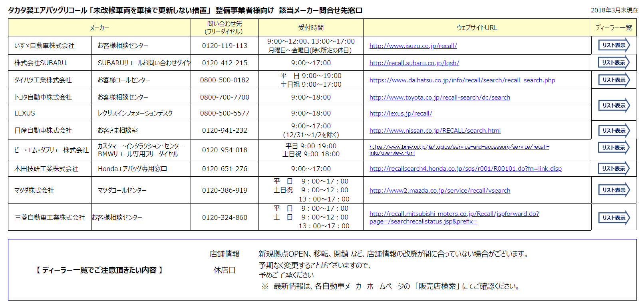Viewport: 644px width, 307px height.
Task: Select the ディーラー一覧でご注意頂きたい内容 heading
Action: 99,270
